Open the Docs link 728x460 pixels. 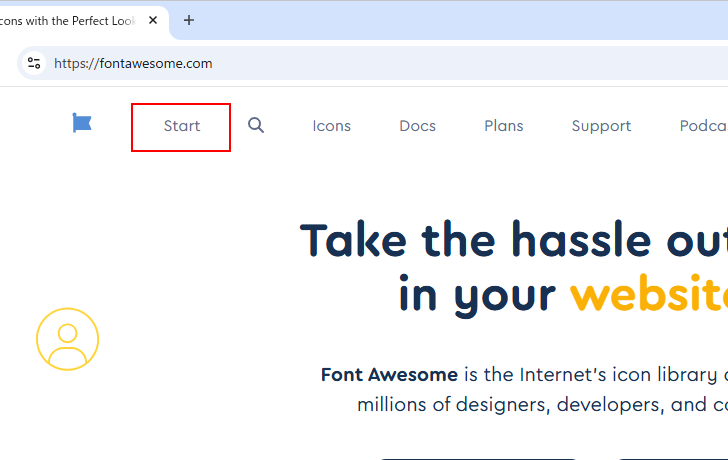click(x=417, y=126)
